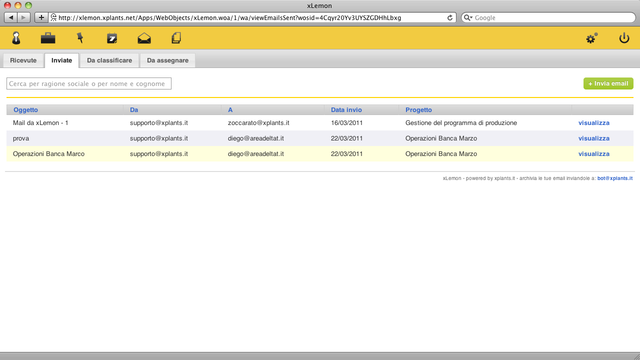The width and height of the screenshot is (640, 360).
Task: Select the Inviate tab
Action: click(x=62, y=60)
